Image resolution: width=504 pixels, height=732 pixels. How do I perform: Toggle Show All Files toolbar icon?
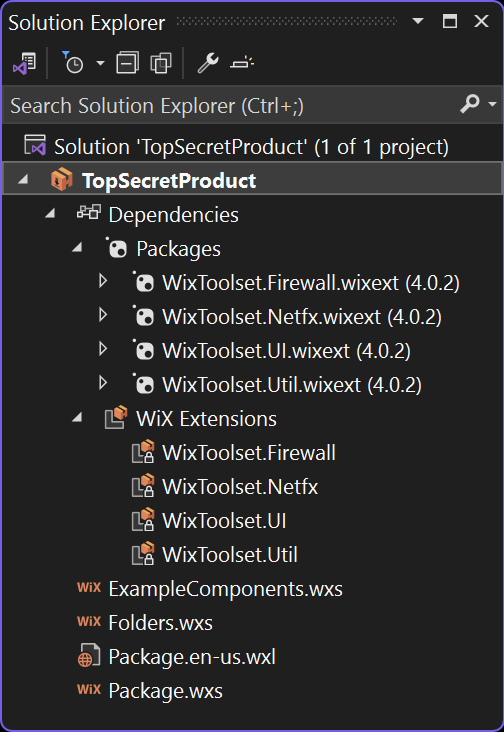(161, 63)
